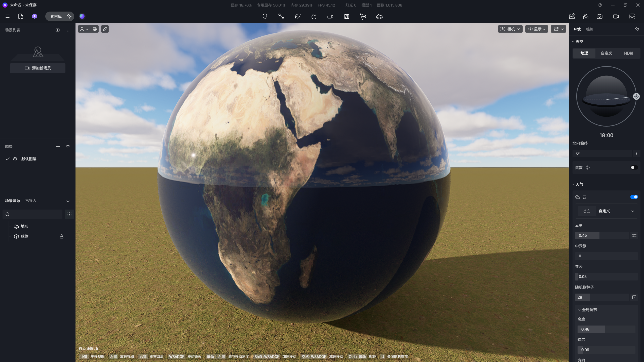Click the 云量 cloud amount slider
This screenshot has height=362, width=644.
coord(602,235)
